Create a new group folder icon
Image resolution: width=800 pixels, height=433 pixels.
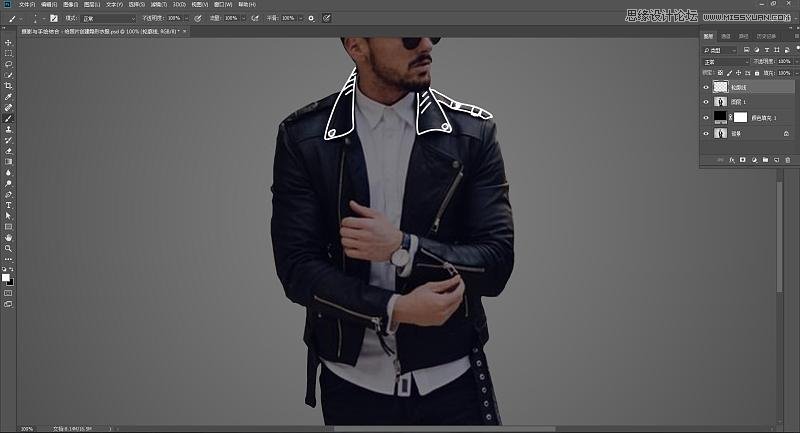765,160
